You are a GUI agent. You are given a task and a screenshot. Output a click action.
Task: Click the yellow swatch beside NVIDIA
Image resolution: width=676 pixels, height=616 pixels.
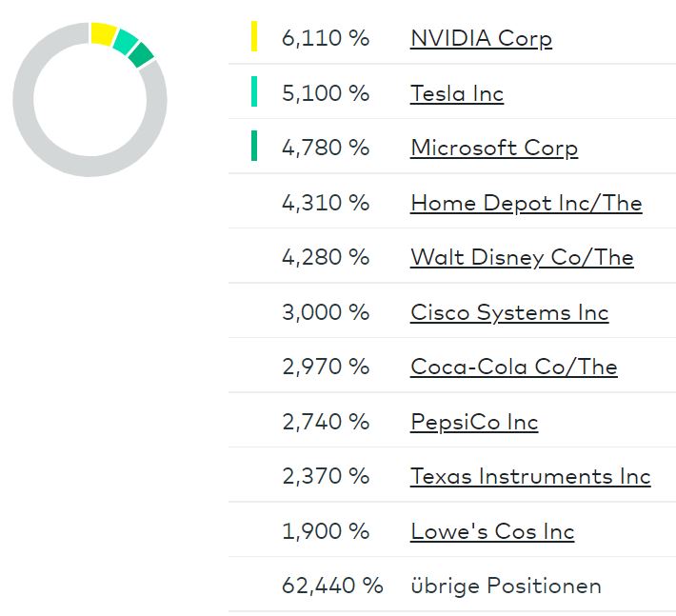[254, 36]
